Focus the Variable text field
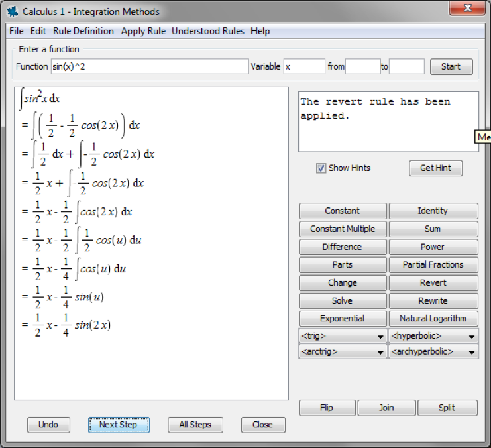 tap(304, 66)
